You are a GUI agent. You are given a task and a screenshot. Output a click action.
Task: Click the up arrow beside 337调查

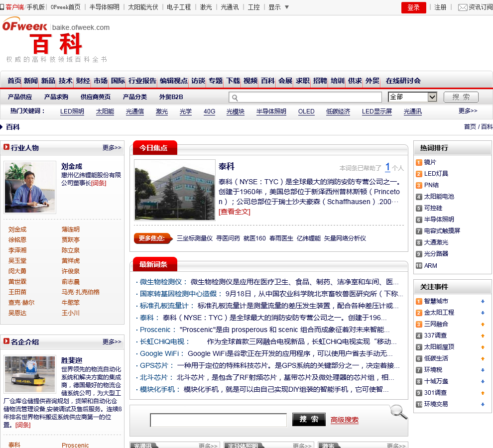(483, 336)
